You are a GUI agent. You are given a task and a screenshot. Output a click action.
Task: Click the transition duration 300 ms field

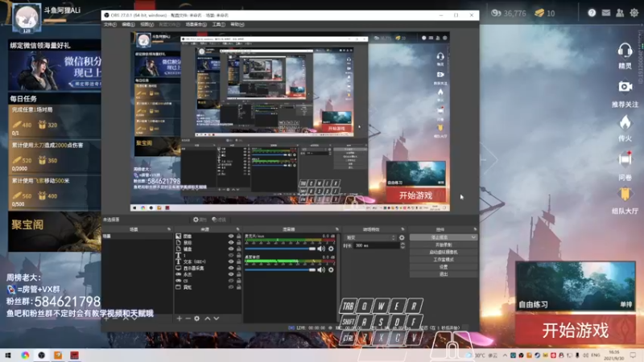(x=376, y=245)
